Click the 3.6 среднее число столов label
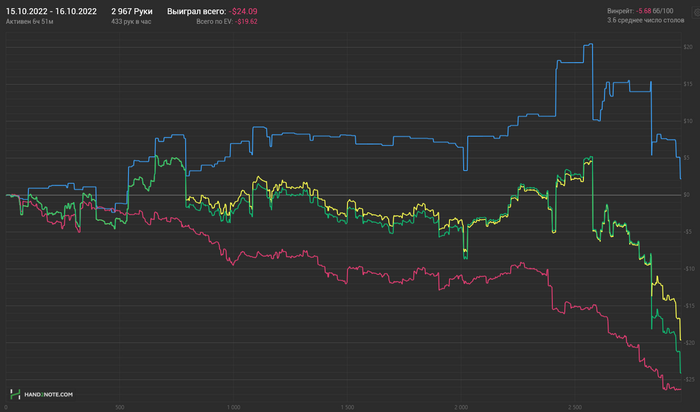700x412 pixels. point(646,20)
